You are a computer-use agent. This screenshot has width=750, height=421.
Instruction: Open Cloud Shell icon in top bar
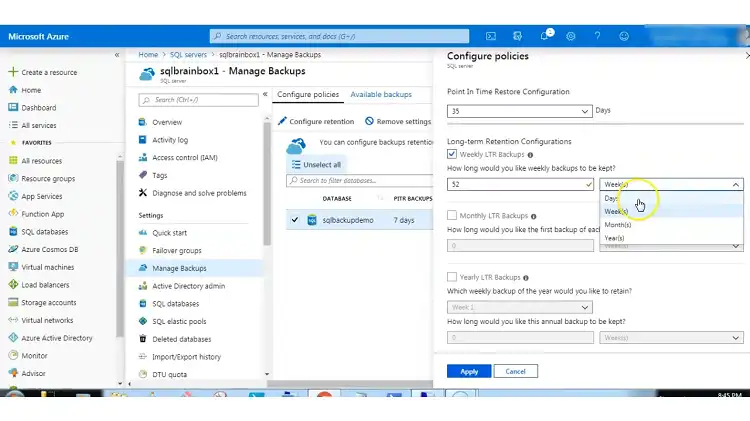(491, 36)
